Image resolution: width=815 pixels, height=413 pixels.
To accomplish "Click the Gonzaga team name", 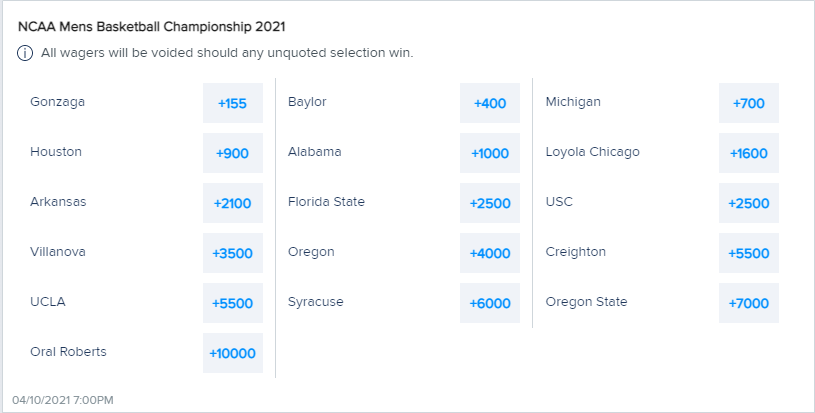I will point(57,102).
